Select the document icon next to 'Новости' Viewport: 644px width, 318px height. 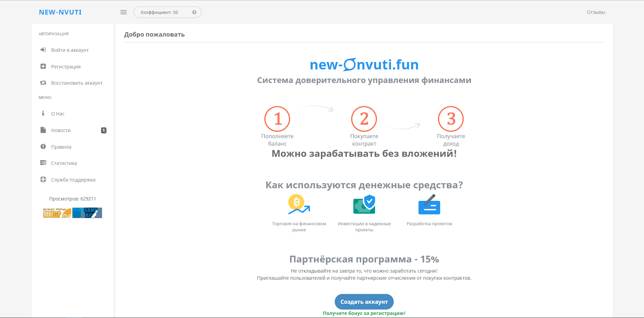click(x=43, y=130)
